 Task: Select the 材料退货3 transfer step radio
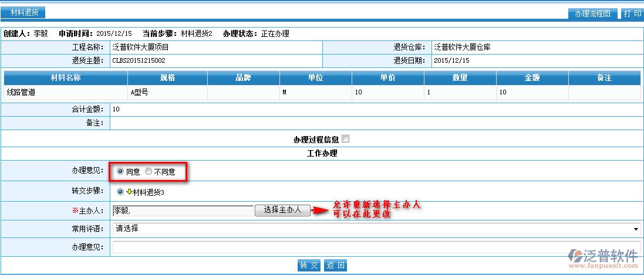(120, 192)
